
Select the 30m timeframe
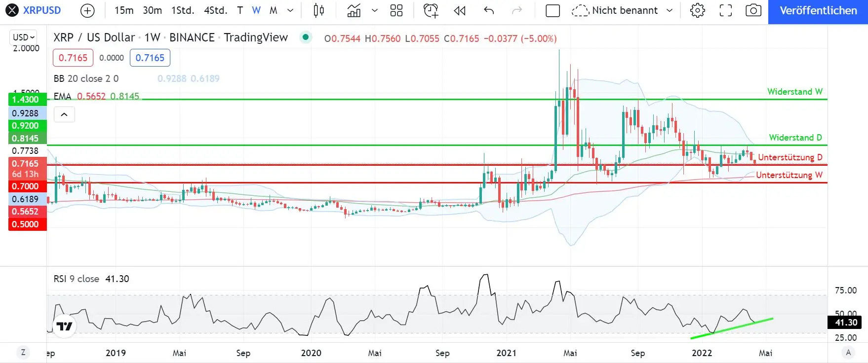tap(152, 10)
